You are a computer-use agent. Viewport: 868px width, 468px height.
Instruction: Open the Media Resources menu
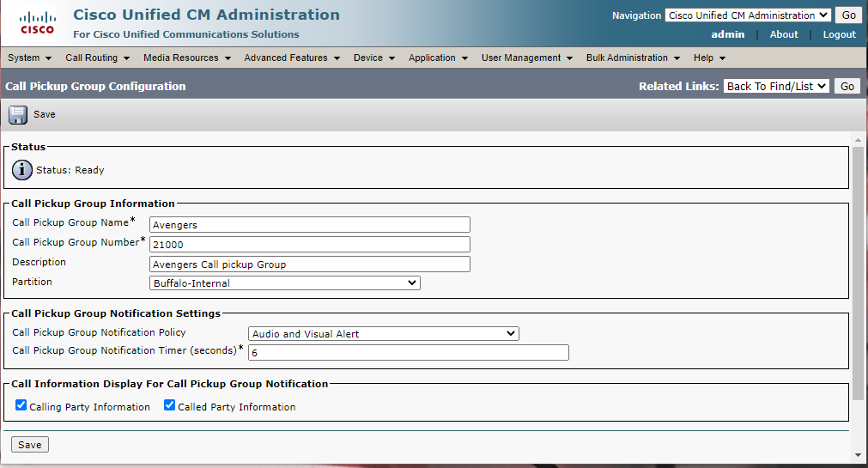tap(186, 58)
